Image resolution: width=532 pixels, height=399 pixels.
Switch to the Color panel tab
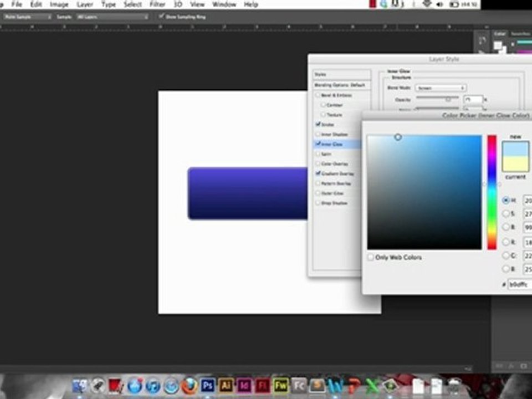pyautogui.click(x=499, y=34)
